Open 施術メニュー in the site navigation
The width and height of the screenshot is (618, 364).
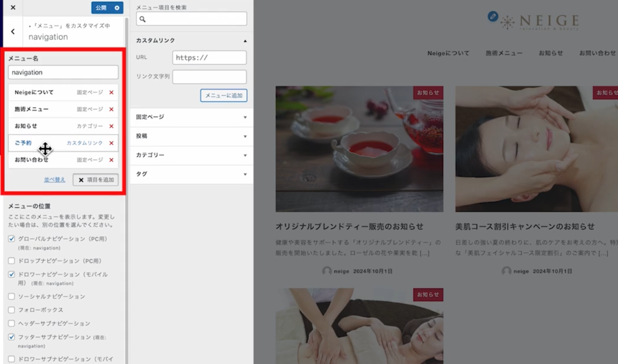point(504,53)
